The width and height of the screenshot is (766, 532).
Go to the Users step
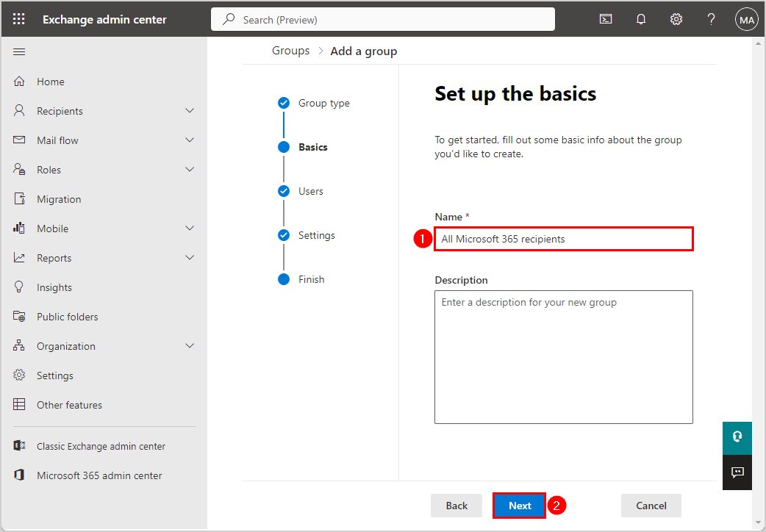(311, 191)
